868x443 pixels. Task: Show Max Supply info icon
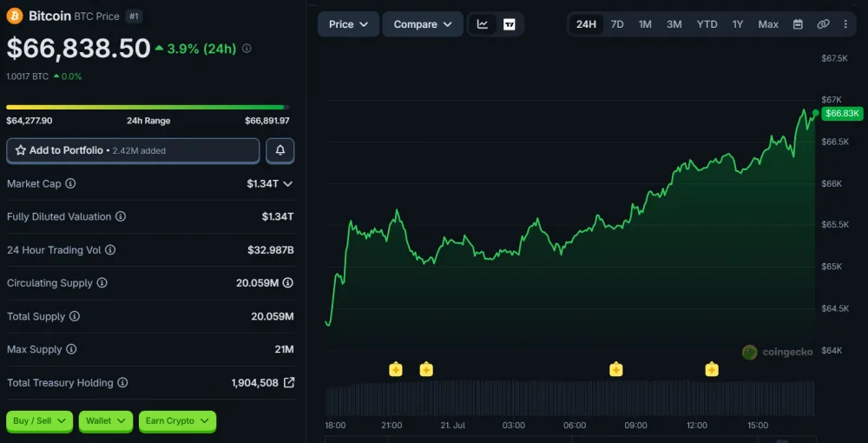(71, 349)
